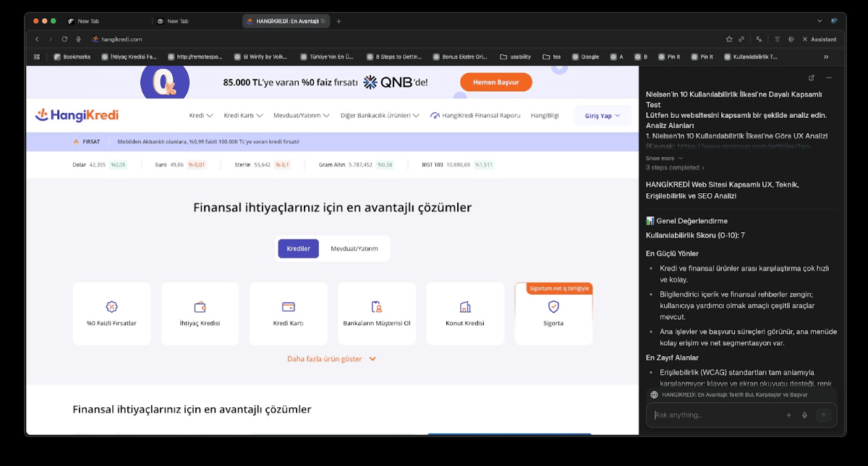
Task: Open the HangiBilgi menu item
Action: [545, 115]
